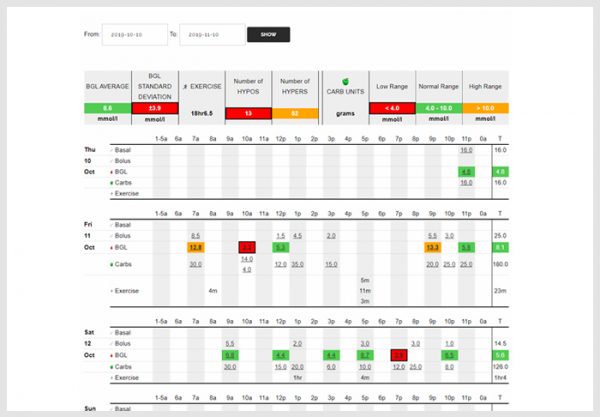Click the Exercise row label for Thu 10 Oct
Viewport: 600px width, 417px height.
(127, 194)
